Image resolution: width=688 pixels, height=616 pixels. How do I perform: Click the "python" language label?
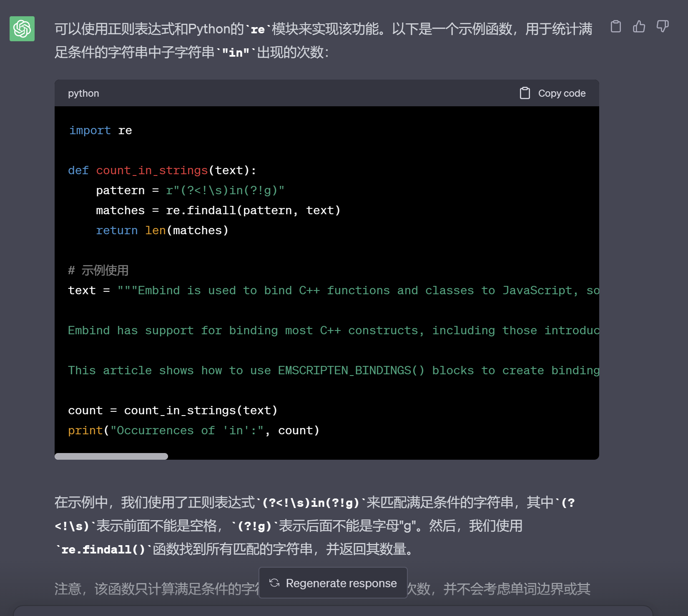coord(83,93)
